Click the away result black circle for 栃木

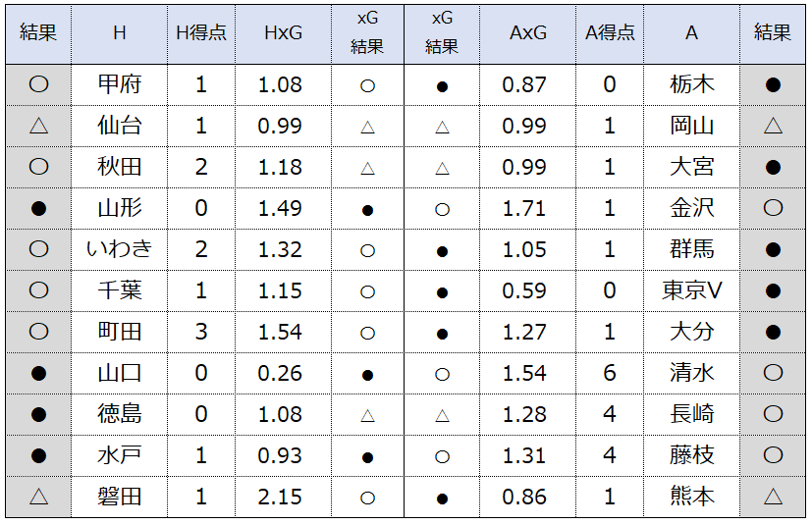(773, 84)
